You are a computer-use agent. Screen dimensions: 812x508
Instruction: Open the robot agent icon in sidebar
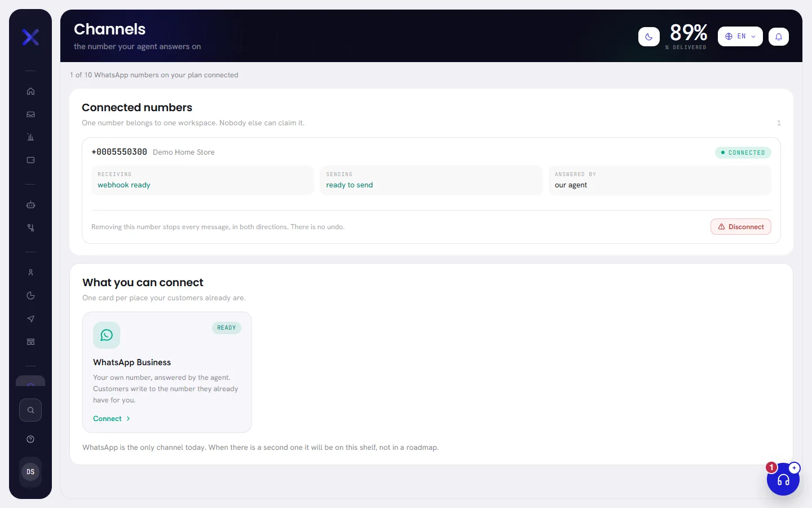click(30, 205)
